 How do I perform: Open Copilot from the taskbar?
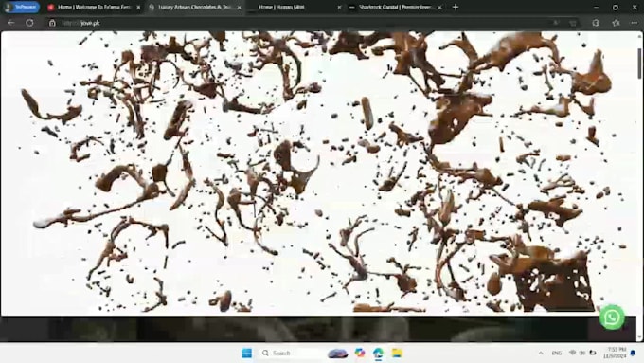coord(360,353)
